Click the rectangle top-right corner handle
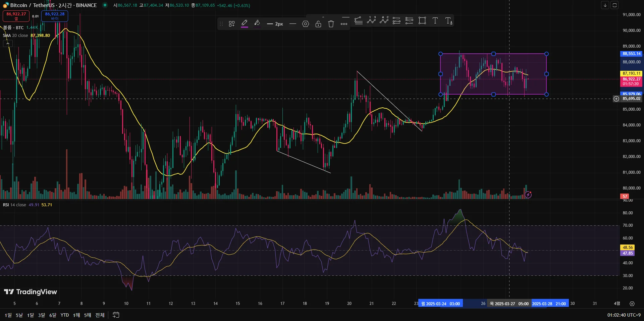The image size is (644, 321). (x=546, y=54)
